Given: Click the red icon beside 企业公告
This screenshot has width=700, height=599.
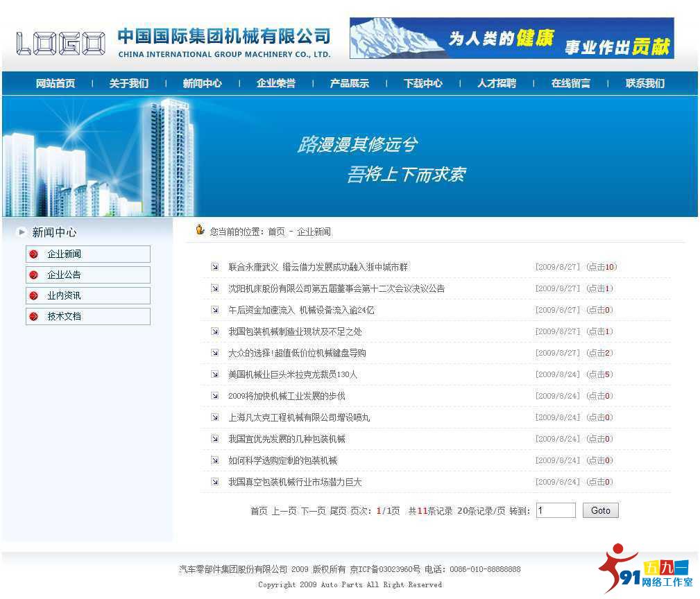Looking at the screenshot, I should (33, 275).
